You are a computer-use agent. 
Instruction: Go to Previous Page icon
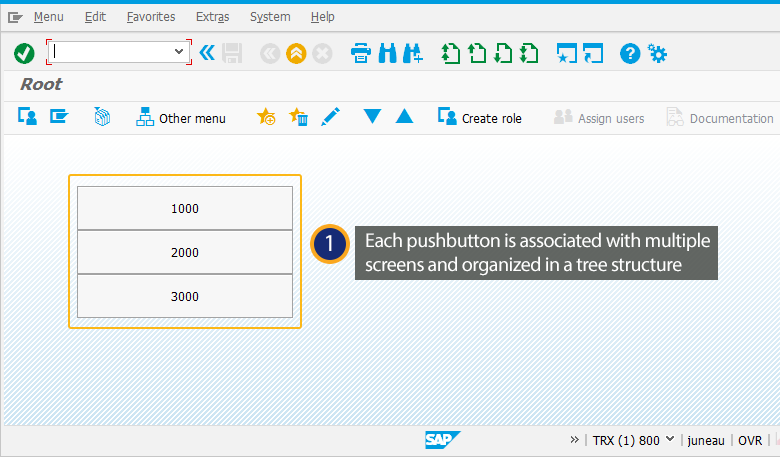pyautogui.click(x=477, y=53)
